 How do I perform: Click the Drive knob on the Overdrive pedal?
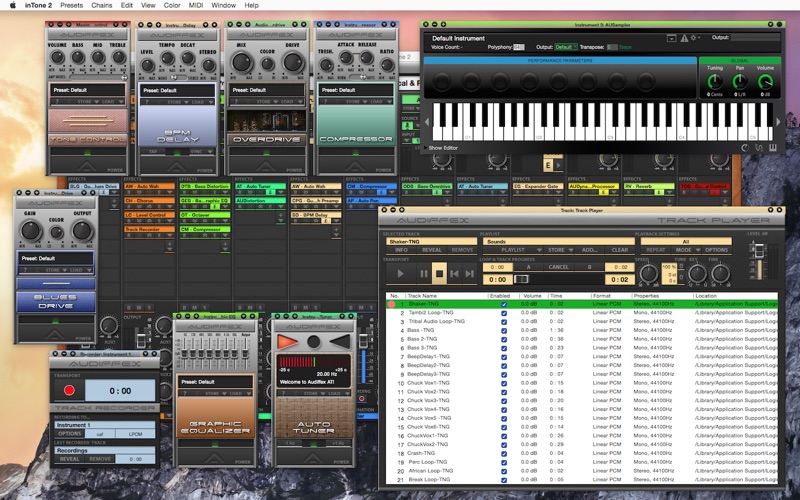pyautogui.click(x=293, y=62)
